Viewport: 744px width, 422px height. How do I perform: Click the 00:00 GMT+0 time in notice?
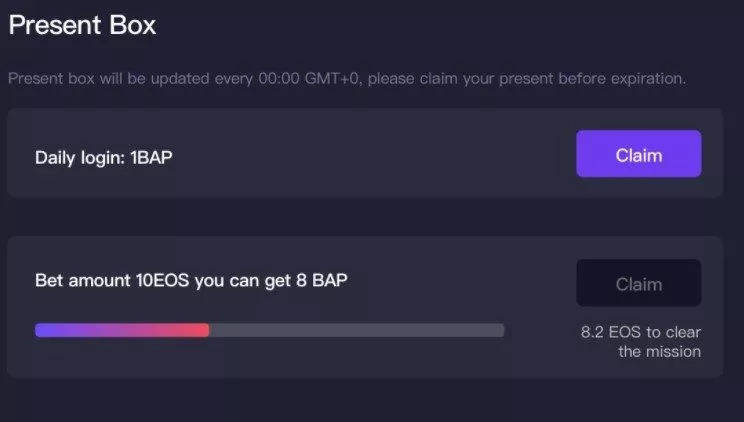click(308, 78)
